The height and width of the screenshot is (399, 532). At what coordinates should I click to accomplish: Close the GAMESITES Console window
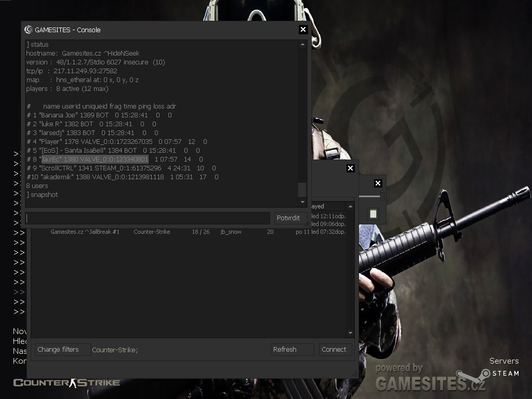coord(303,30)
